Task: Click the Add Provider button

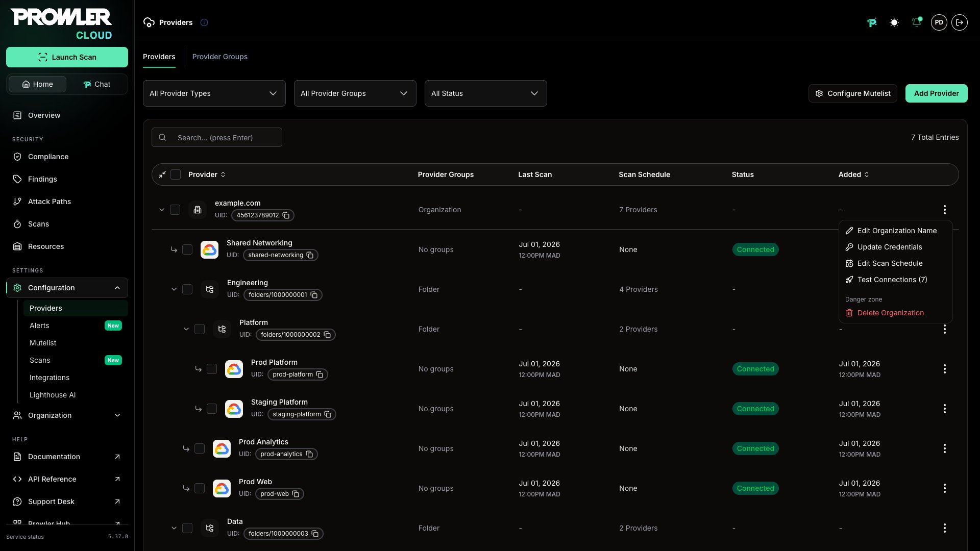Action: coord(936,93)
